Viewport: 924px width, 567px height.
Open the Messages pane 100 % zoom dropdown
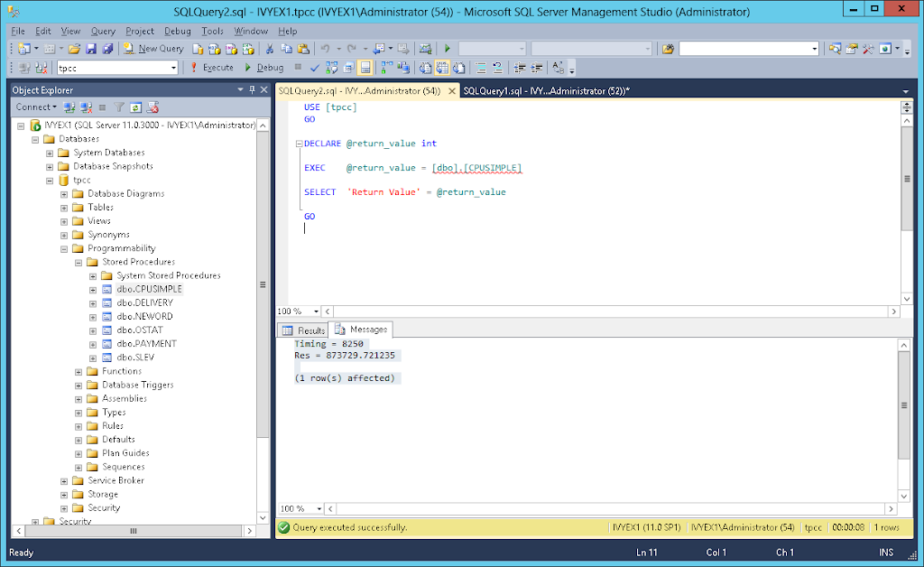click(319, 508)
